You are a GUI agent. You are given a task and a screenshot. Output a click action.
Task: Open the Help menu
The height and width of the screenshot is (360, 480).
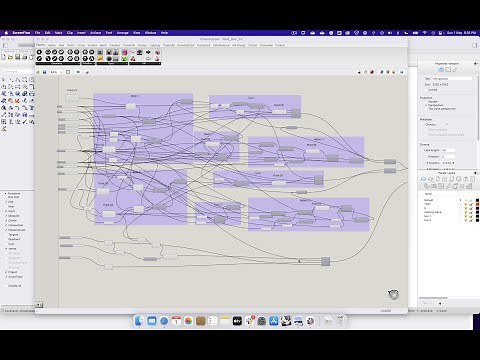tap(164, 33)
